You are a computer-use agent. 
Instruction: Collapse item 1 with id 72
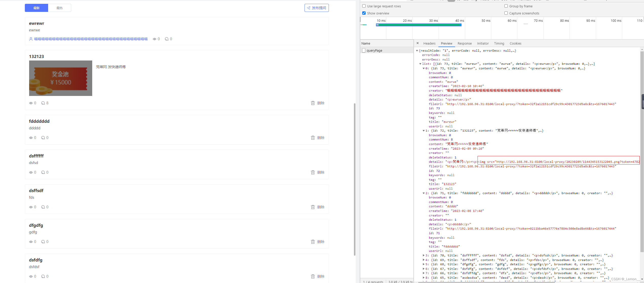point(423,131)
